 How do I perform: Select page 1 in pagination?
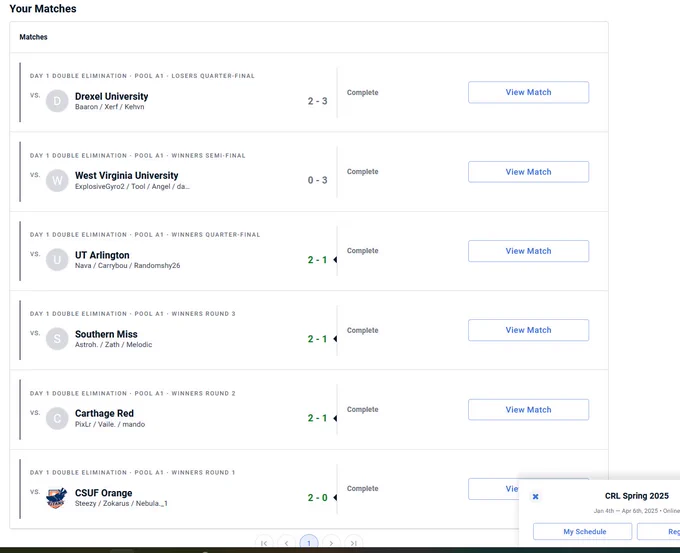[x=309, y=543]
